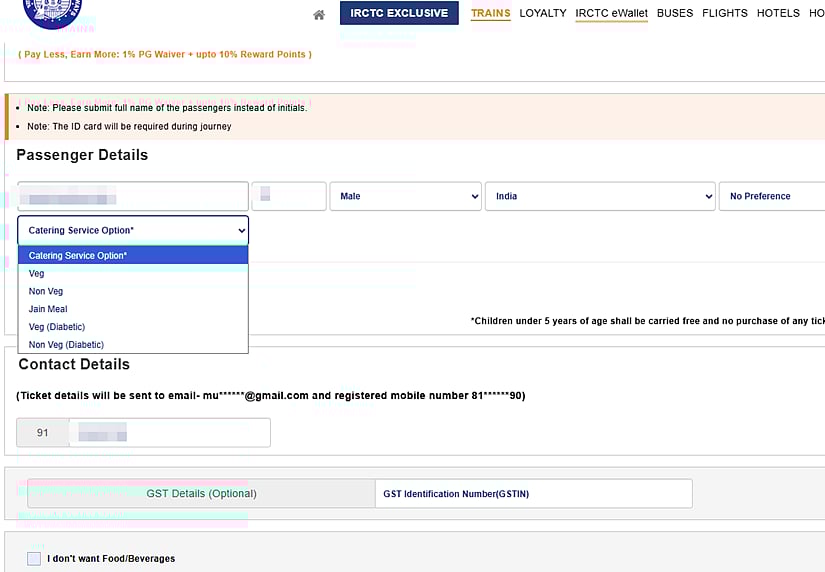Switch to the TRAINS menu
The image size is (825, 572).
(490, 13)
